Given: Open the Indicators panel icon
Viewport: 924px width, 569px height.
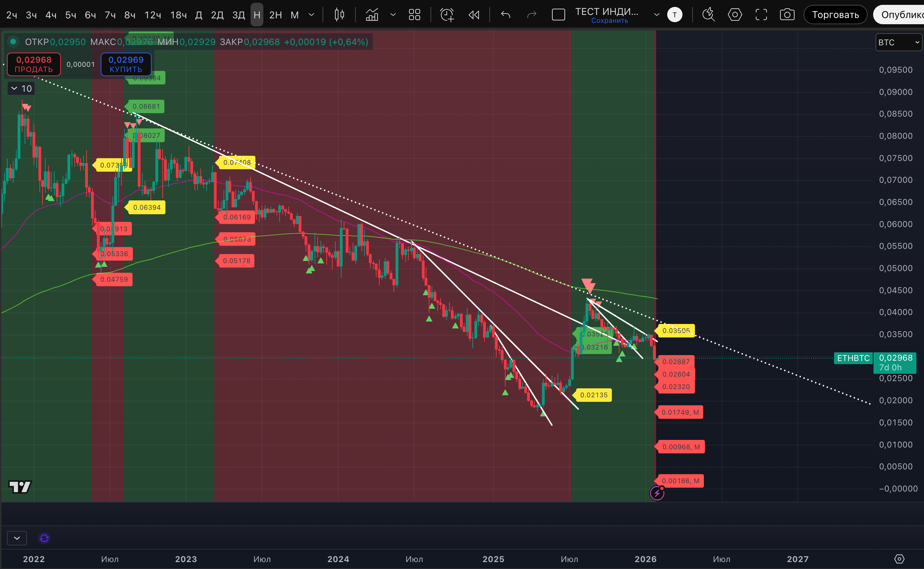Looking at the screenshot, I should 372,15.
